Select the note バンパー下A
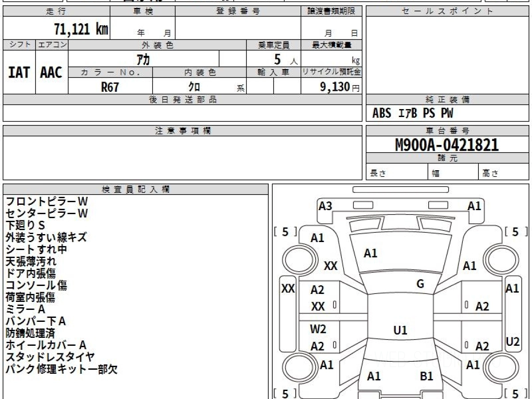This screenshot has height=399, width=532. (x=35, y=321)
